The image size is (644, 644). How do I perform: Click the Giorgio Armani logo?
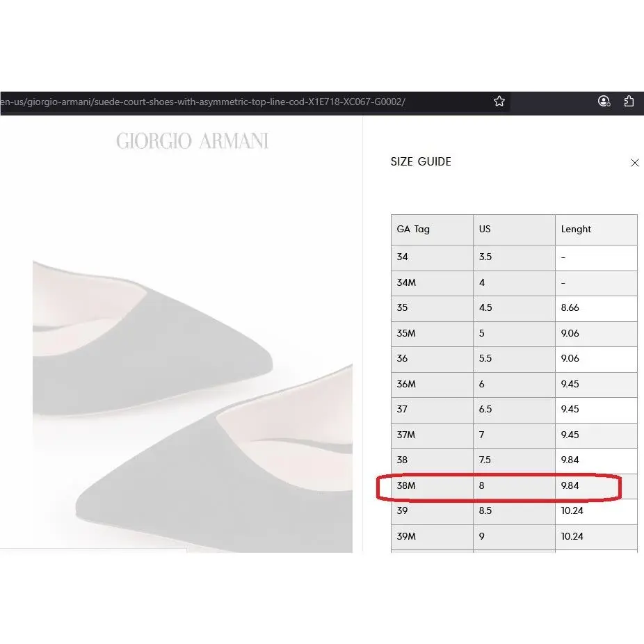click(x=192, y=140)
